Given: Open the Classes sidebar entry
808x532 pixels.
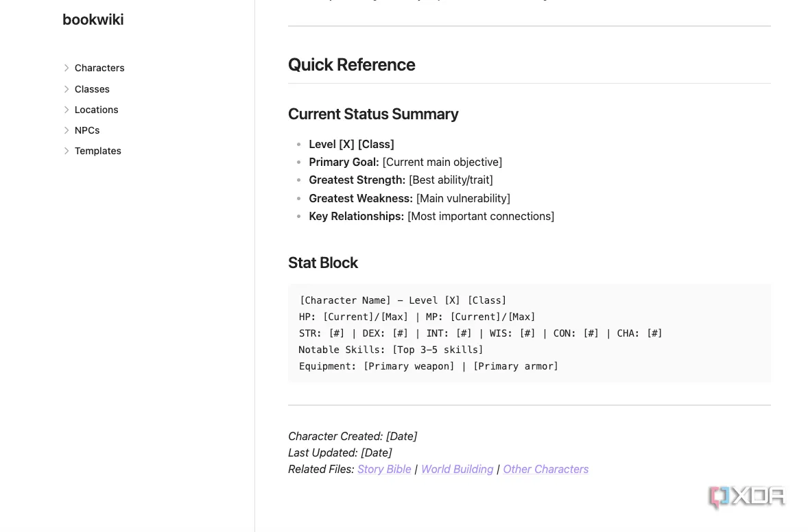Looking at the screenshot, I should [x=92, y=89].
